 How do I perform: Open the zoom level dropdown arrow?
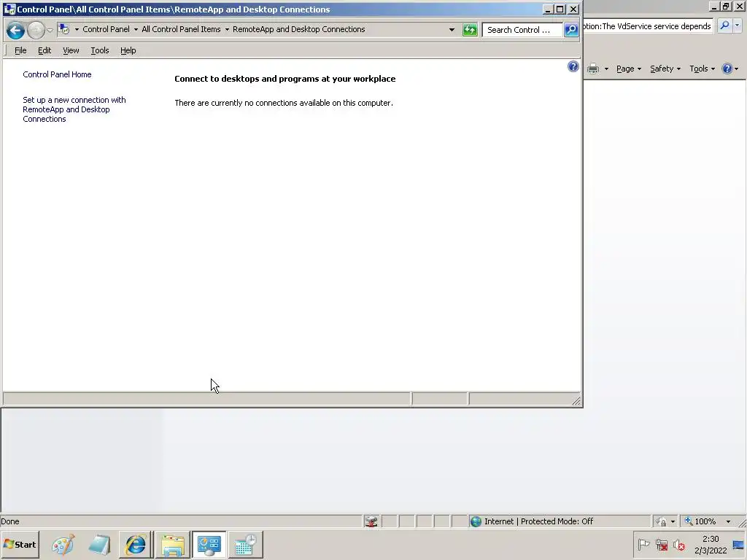(x=728, y=521)
